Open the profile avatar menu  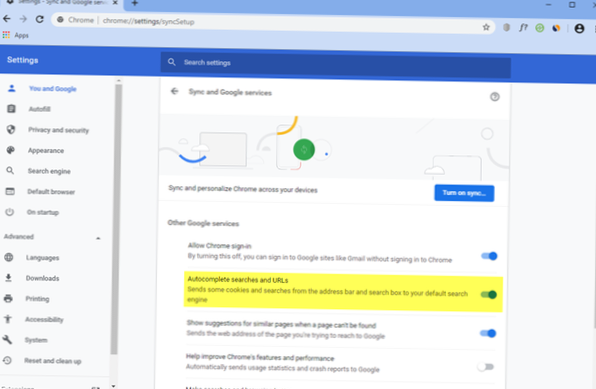[579, 28]
